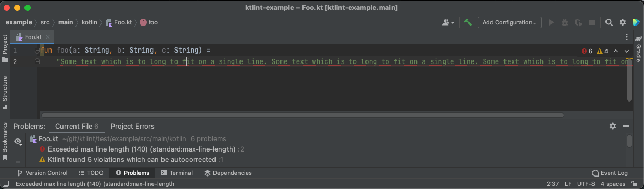This screenshot has height=189, width=644.
Task: Open the Dependencies tool window
Action: click(228, 173)
